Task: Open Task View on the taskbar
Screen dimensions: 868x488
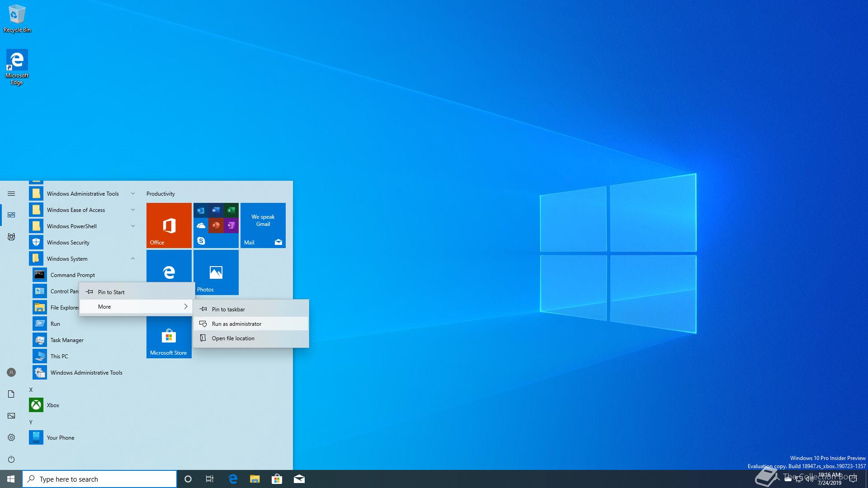Action: pos(210,479)
